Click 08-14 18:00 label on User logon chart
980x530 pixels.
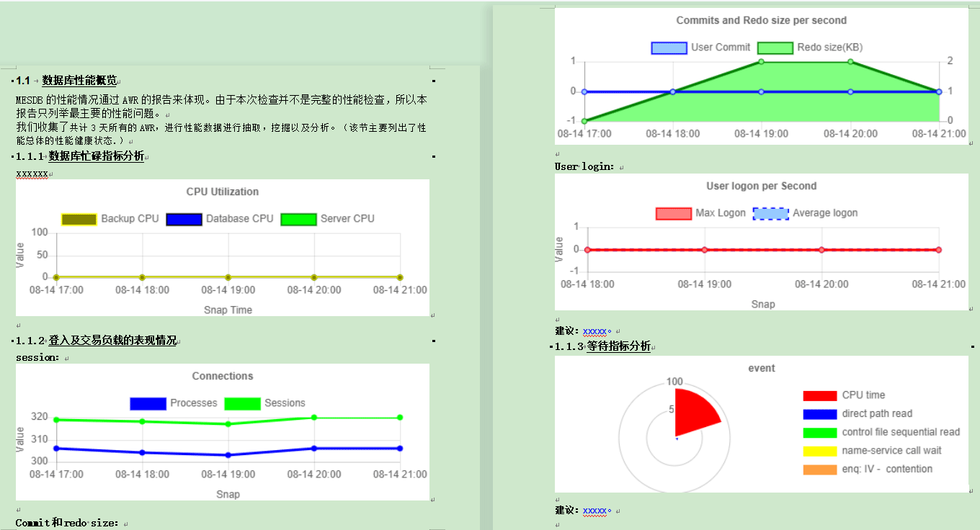point(587,284)
